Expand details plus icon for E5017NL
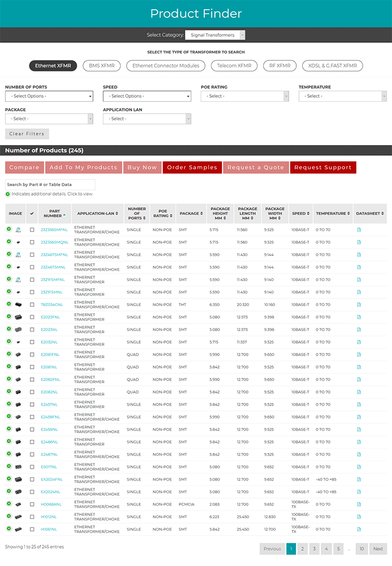Screen dimensions: 392x566 (9, 467)
